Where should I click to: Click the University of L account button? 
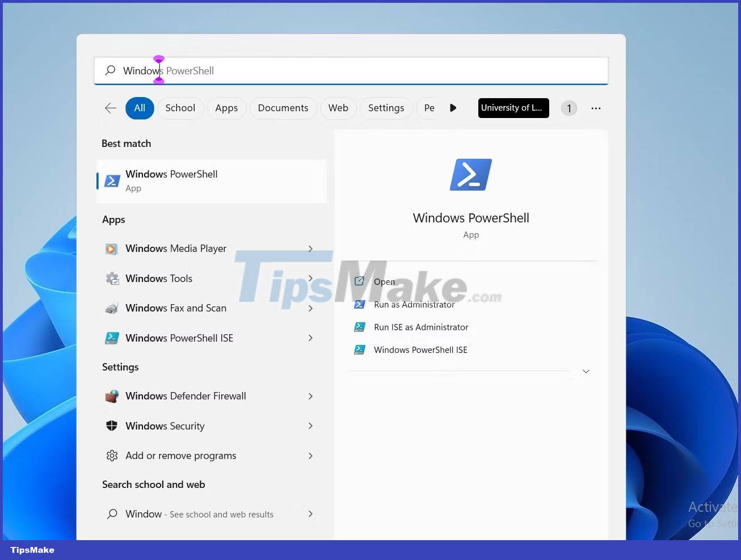(513, 108)
